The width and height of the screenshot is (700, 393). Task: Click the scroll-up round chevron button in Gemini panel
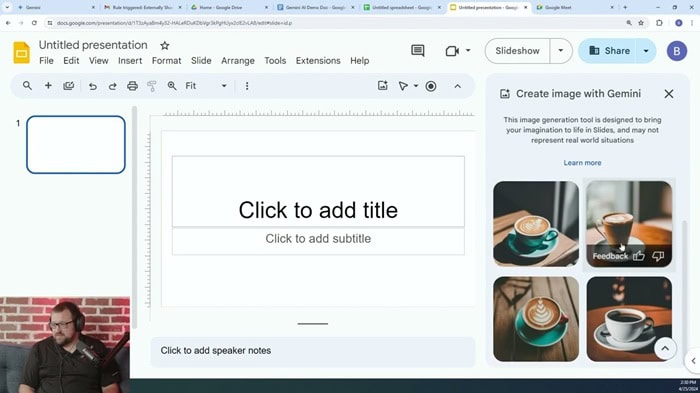coord(665,348)
